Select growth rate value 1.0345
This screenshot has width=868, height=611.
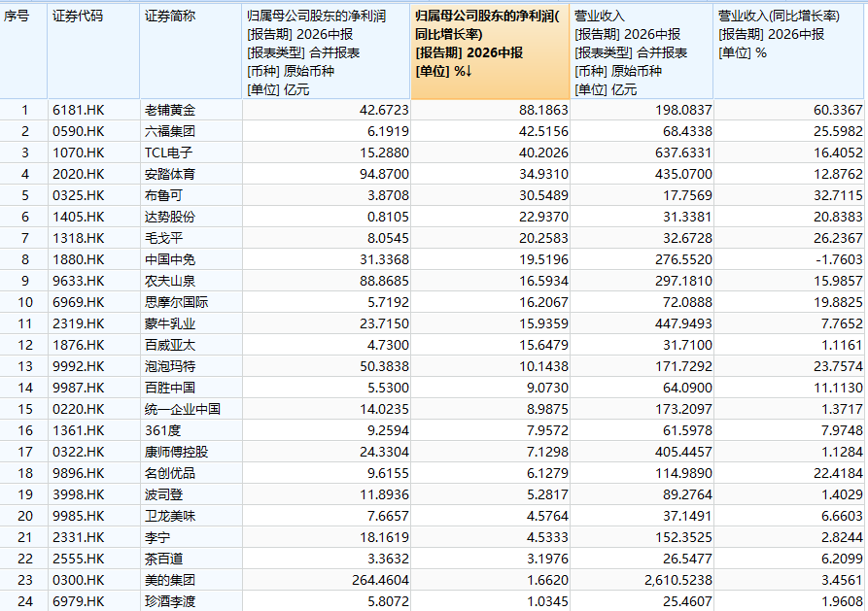(x=547, y=601)
